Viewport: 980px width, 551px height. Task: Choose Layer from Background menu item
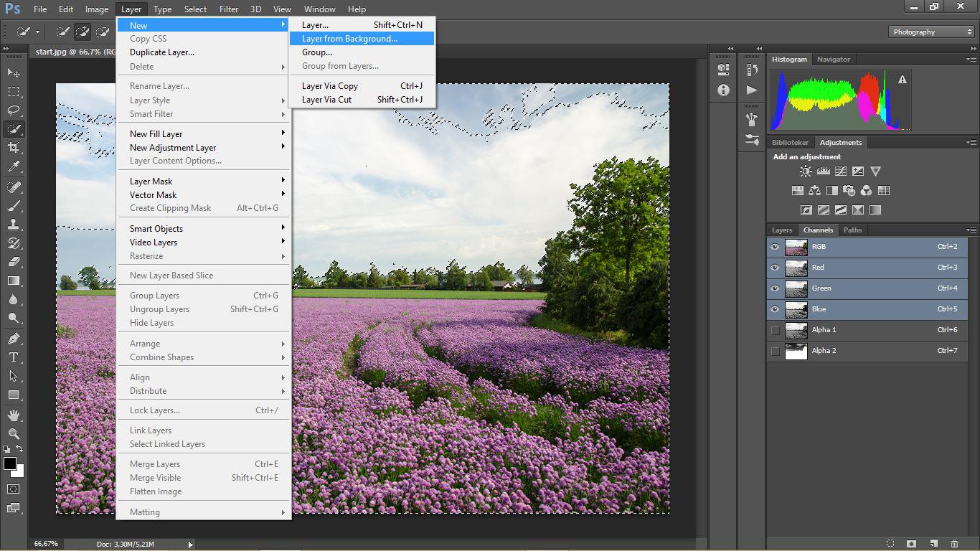[x=349, y=39]
